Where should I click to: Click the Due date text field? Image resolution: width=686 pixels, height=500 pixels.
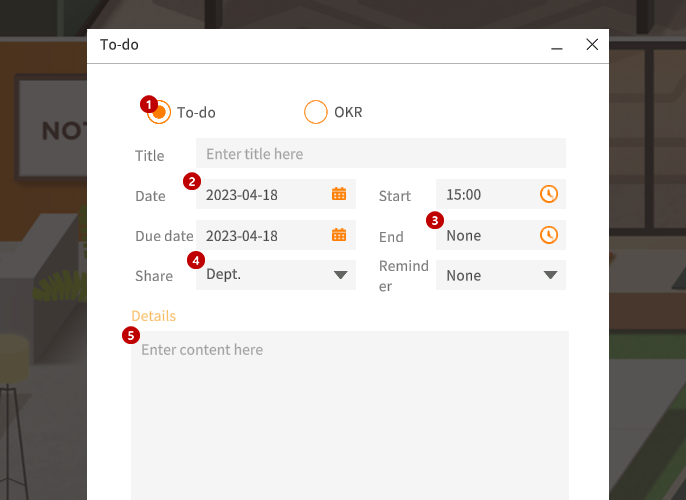coord(276,235)
